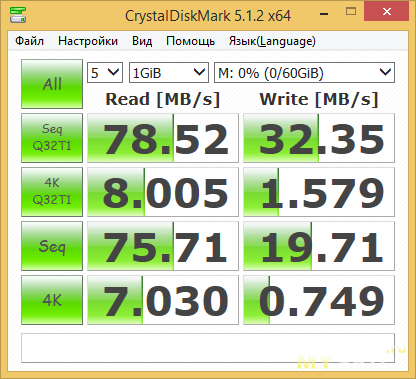Image resolution: width=416 pixels, height=379 pixels.
Task: Run all benchmarks with the All button
Action: point(52,84)
